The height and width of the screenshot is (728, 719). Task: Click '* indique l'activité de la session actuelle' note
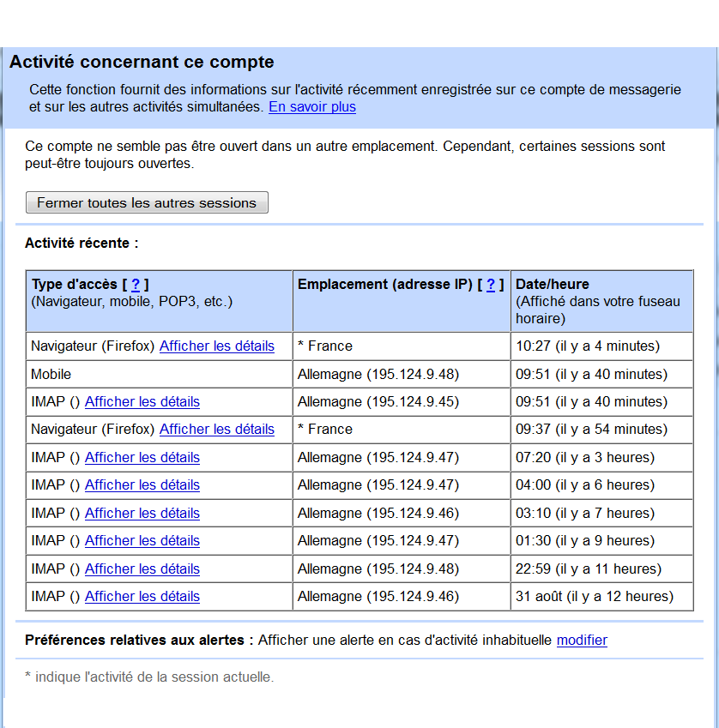point(149,677)
